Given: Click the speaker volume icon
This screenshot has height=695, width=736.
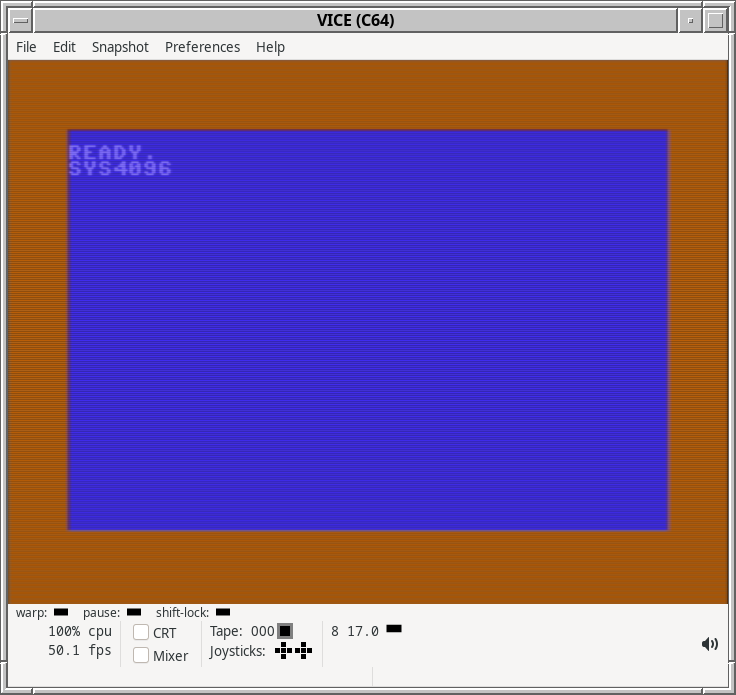Looking at the screenshot, I should click(x=710, y=644).
